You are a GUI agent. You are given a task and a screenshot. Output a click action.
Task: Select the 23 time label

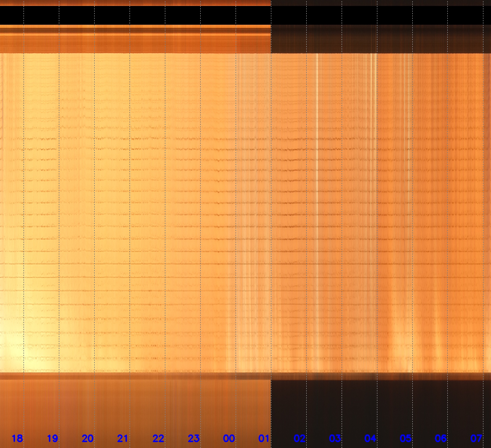[x=194, y=439]
